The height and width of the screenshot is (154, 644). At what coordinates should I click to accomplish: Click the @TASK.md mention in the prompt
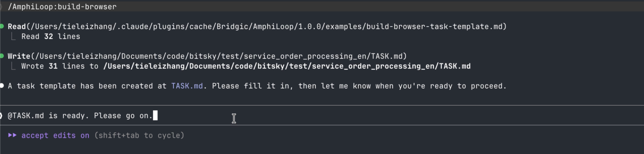26,116
